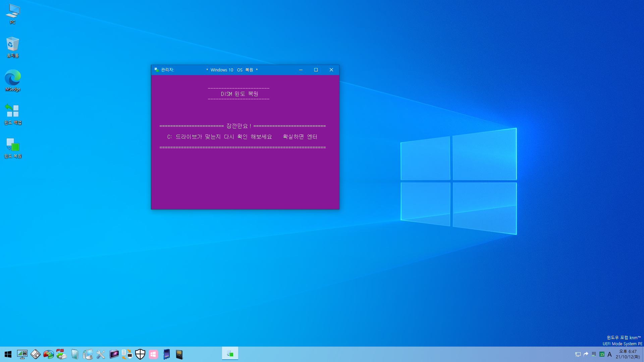Viewport: 644px width, 362px height.
Task: Click the network computer tray icon
Action: tap(578, 354)
